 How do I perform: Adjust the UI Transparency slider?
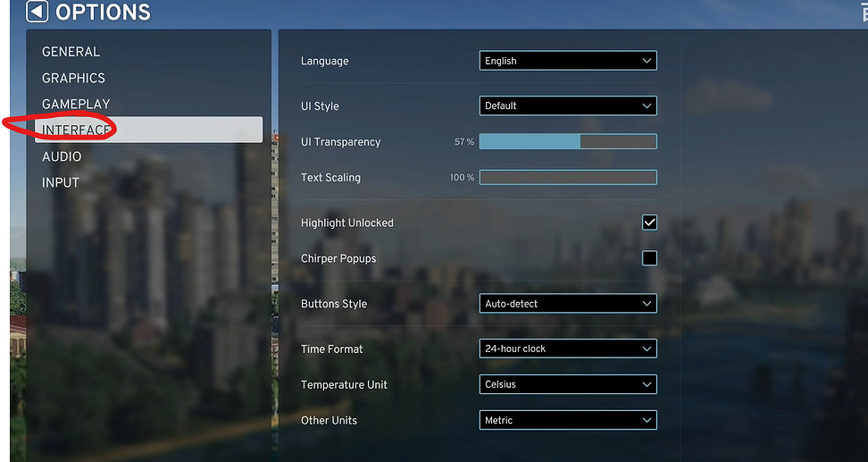click(567, 141)
